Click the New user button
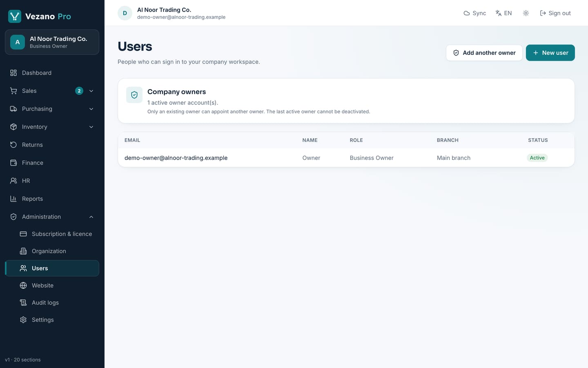The image size is (588, 368). point(550,53)
